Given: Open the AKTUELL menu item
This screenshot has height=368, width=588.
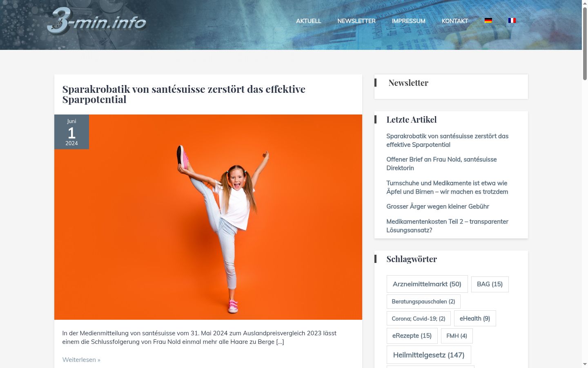Looking at the screenshot, I should point(308,21).
